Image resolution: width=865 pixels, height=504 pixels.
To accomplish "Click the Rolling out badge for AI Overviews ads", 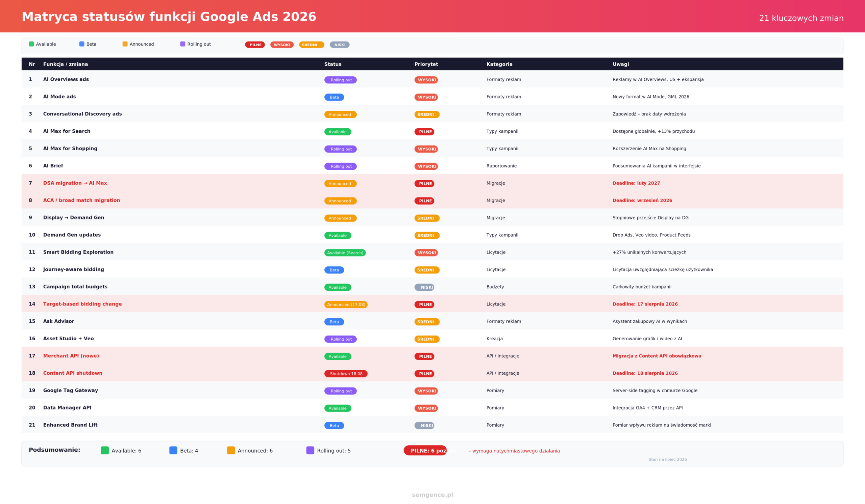I will [x=341, y=80].
